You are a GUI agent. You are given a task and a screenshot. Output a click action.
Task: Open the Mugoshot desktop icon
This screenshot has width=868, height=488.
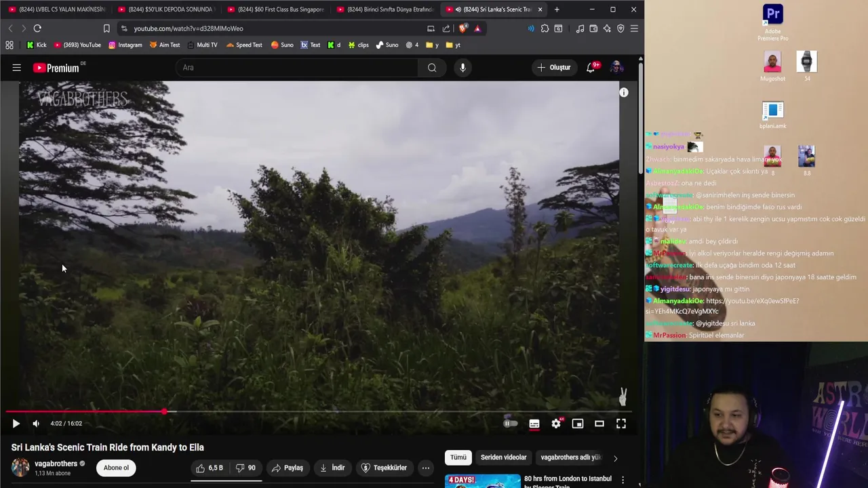772,67
